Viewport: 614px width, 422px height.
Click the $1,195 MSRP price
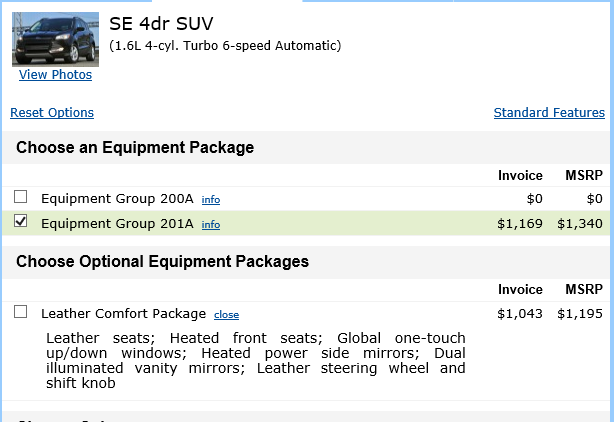pyautogui.click(x=580, y=314)
